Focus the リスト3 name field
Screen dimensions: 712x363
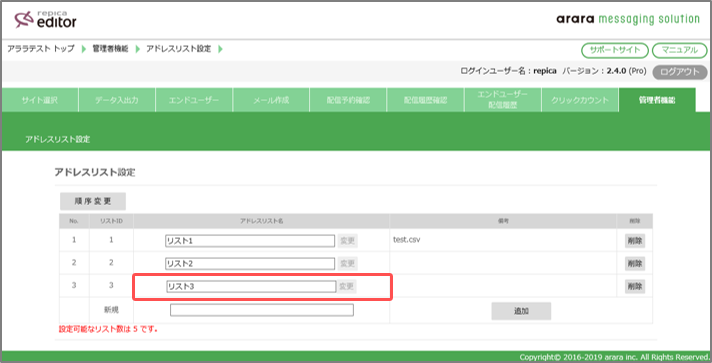pyautogui.click(x=251, y=287)
